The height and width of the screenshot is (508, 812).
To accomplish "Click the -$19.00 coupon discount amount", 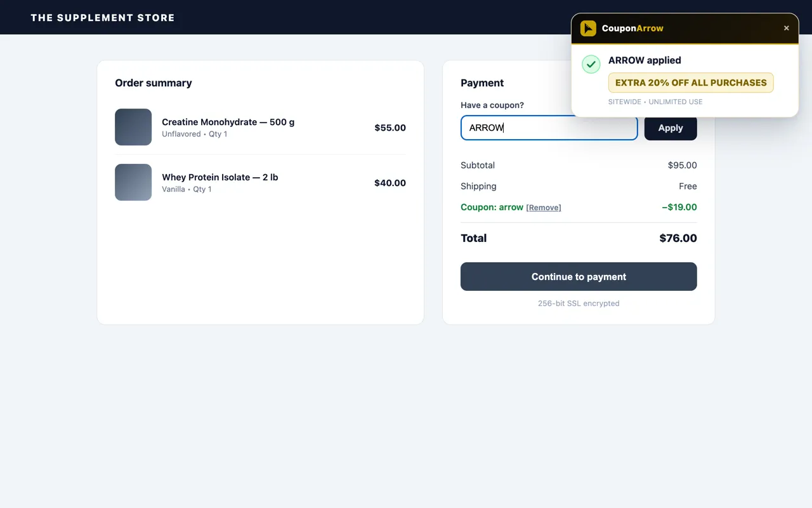I will (x=679, y=207).
